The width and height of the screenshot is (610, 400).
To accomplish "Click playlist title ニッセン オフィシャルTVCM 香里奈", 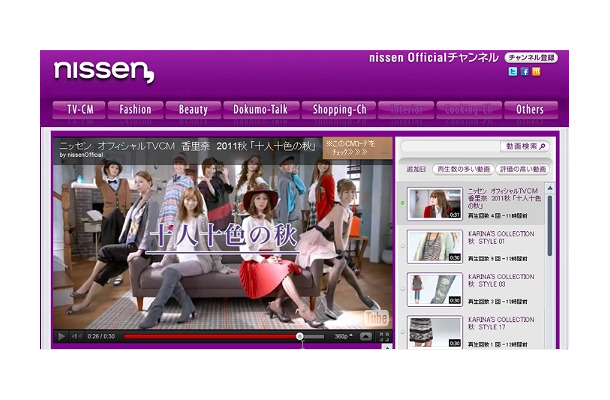I will (504, 198).
